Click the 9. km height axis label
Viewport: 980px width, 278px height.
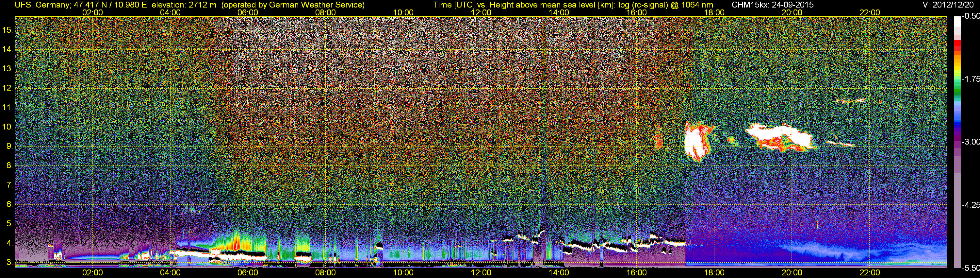tap(9, 146)
